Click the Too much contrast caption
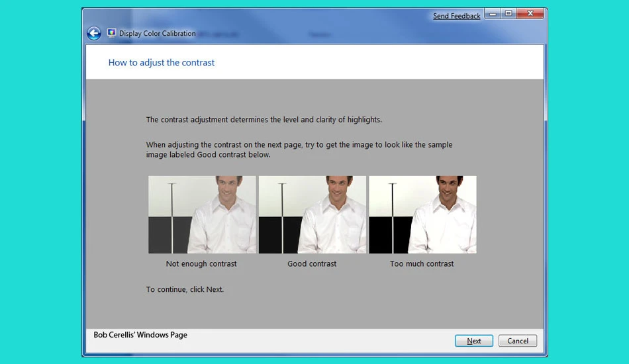The image size is (629, 364). tap(422, 264)
